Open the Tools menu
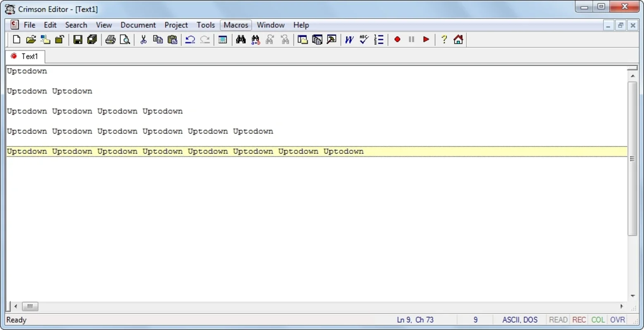 pyautogui.click(x=206, y=25)
